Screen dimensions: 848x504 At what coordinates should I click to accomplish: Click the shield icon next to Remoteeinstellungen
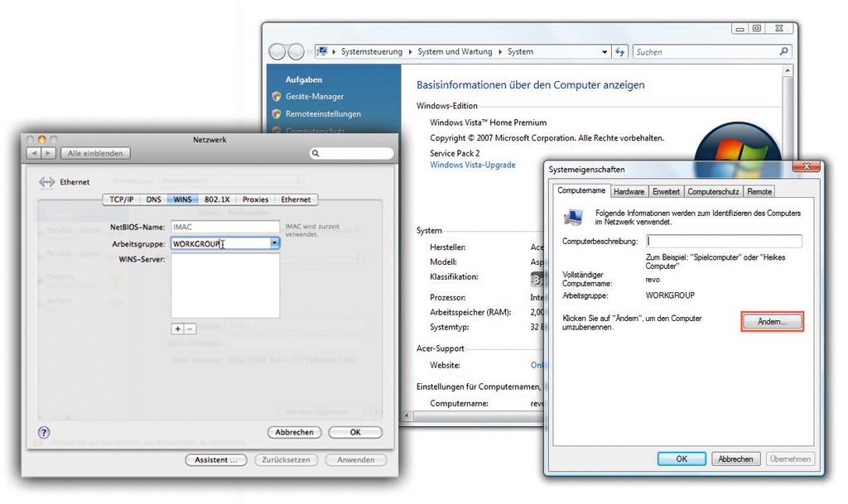(277, 114)
